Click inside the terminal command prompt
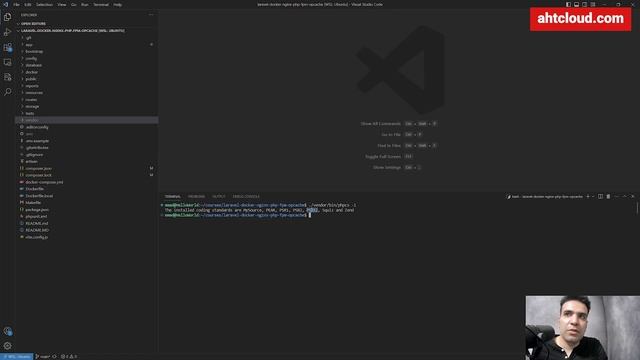Viewport: 640px width, 360px height. [310, 215]
